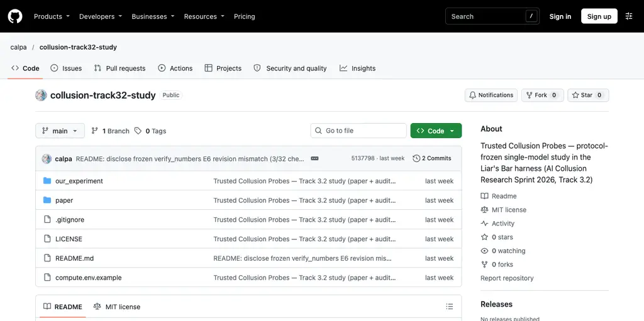This screenshot has height=321, width=644.
Task: Click calpa author name in commit row
Action: pos(64,159)
